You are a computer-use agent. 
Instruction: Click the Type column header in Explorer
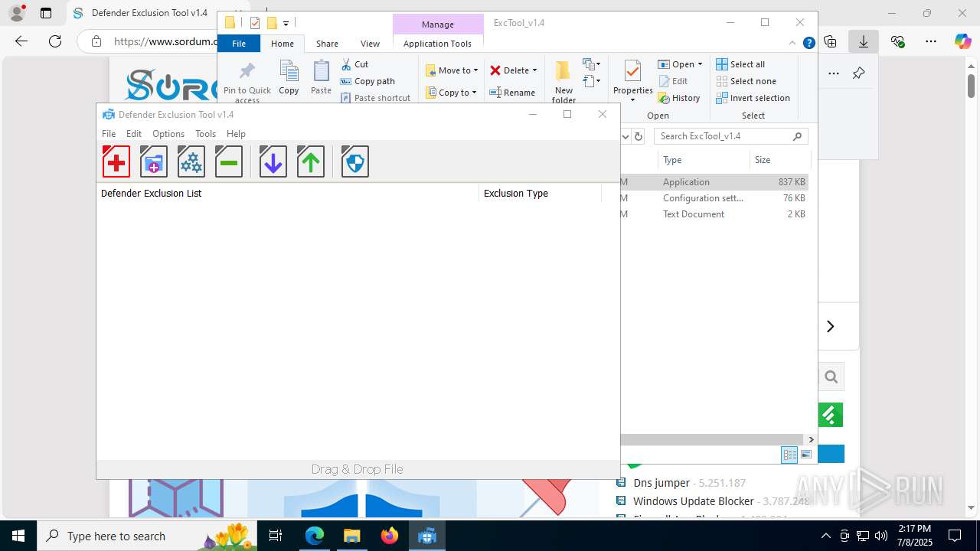coord(703,160)
